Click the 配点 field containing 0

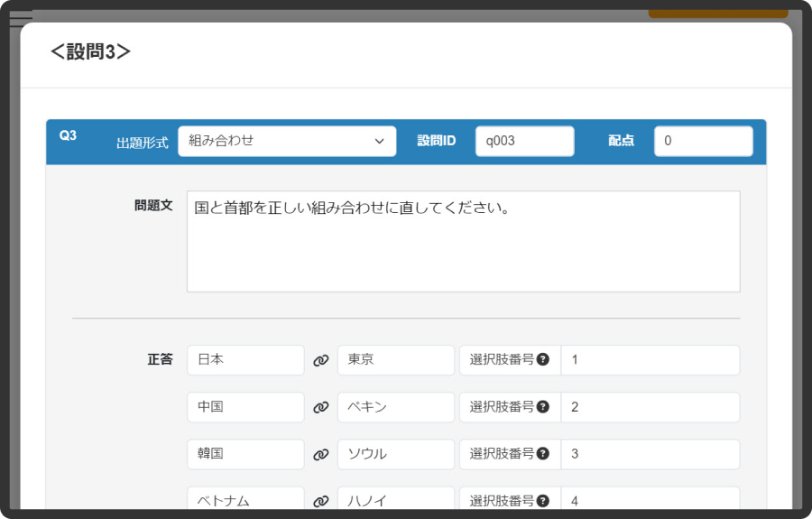pos(703,141)
